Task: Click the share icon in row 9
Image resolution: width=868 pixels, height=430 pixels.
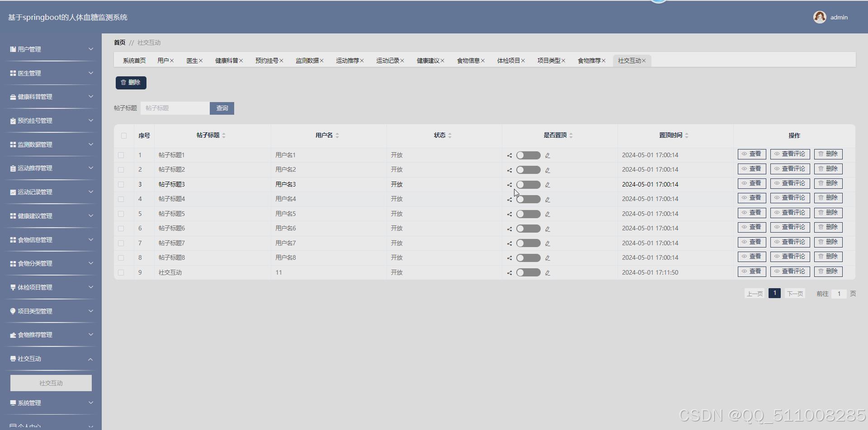Action: 509,273
